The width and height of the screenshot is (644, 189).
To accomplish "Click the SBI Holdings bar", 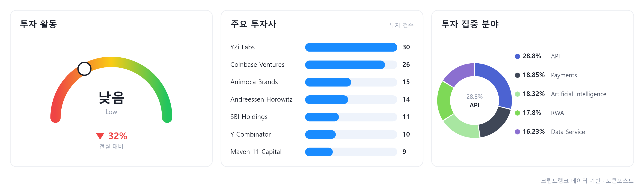I will (351, 117).
